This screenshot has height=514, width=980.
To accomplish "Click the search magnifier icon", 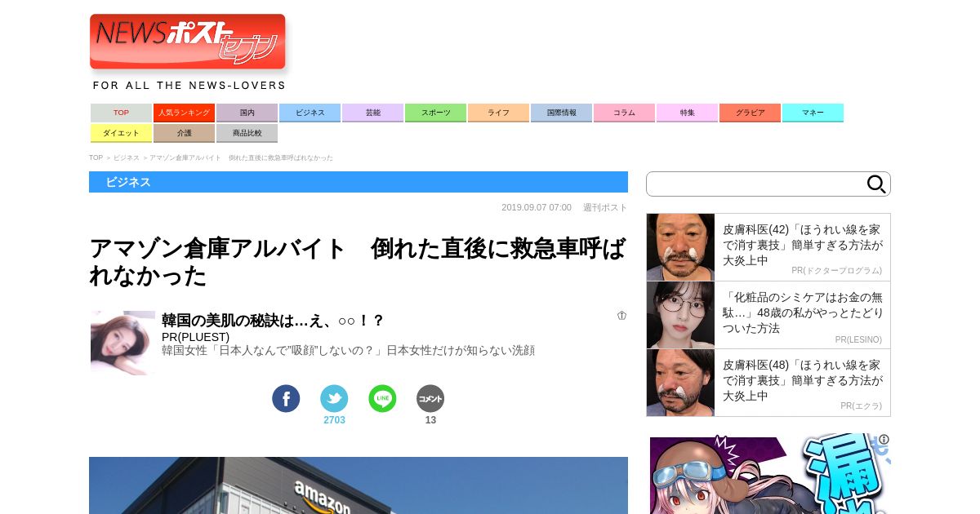I will (x=876, y=184).
